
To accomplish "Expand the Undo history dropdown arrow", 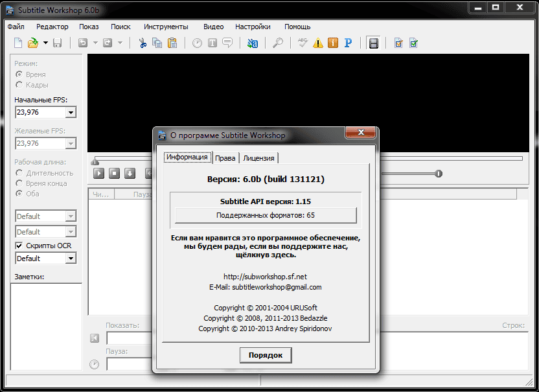I will [95, 43].
